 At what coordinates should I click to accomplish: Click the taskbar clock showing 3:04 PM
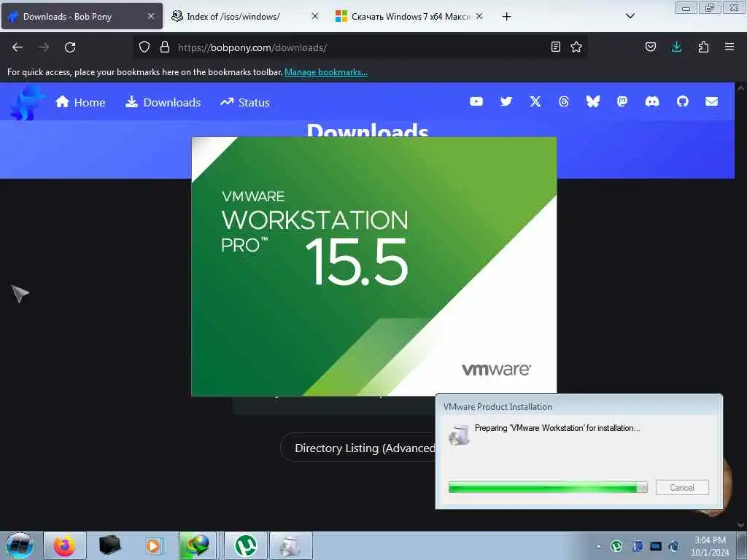coord(711,546)
